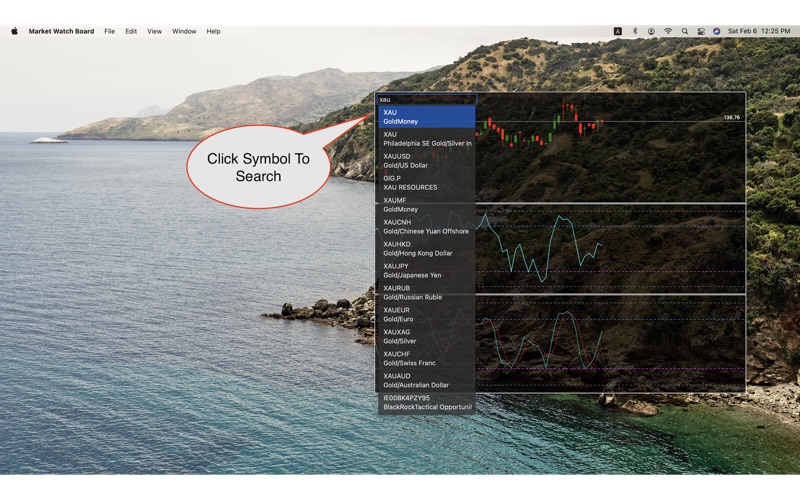
Task: Pick XAUHKD Gold/Hong Kong Dollar
Action: pos(426,248)
